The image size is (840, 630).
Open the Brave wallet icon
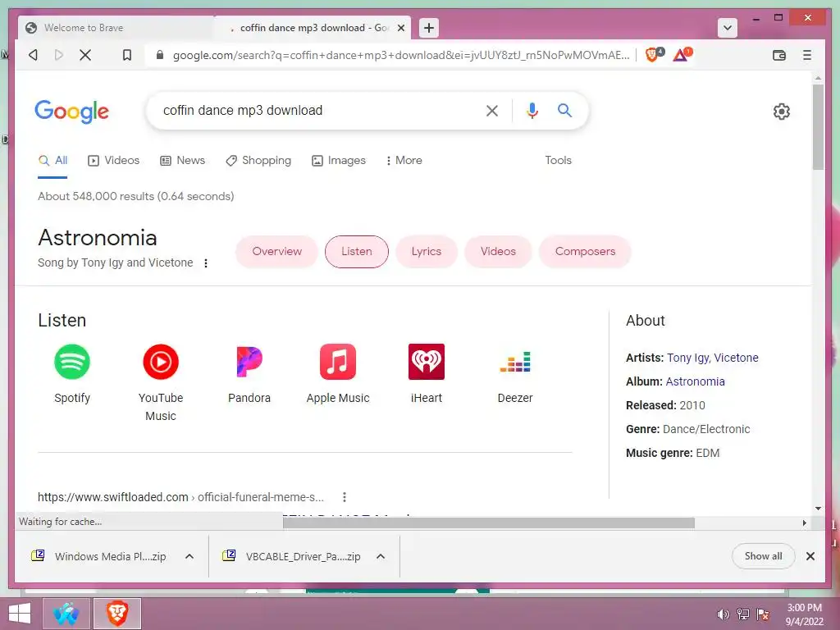coord(779,55)
